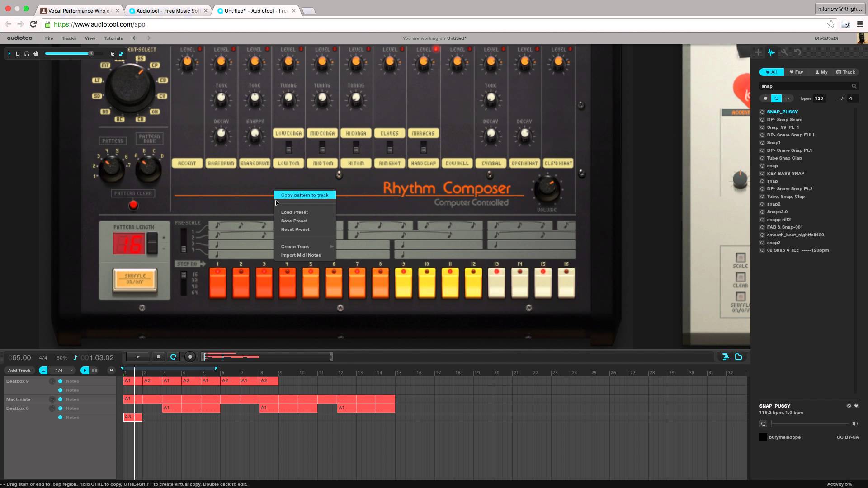Click the sample preview speaker icon

pyautogui.click(x=854, y=423)
